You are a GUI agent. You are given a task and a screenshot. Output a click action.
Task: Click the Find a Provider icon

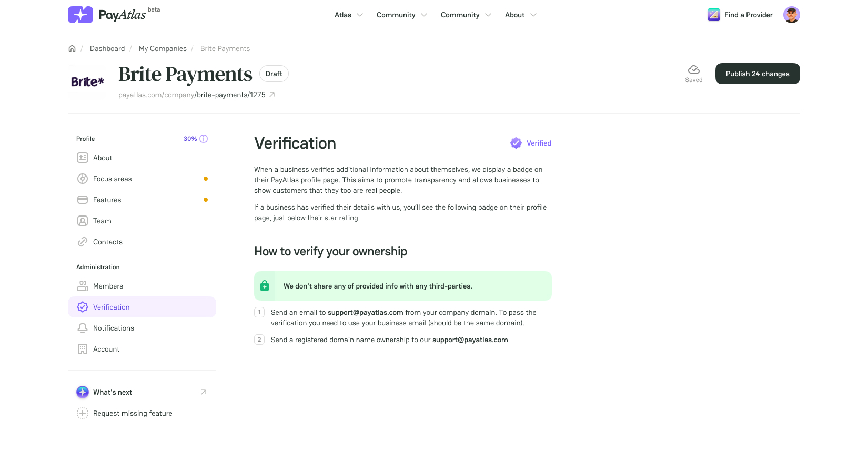pos(714,15)
